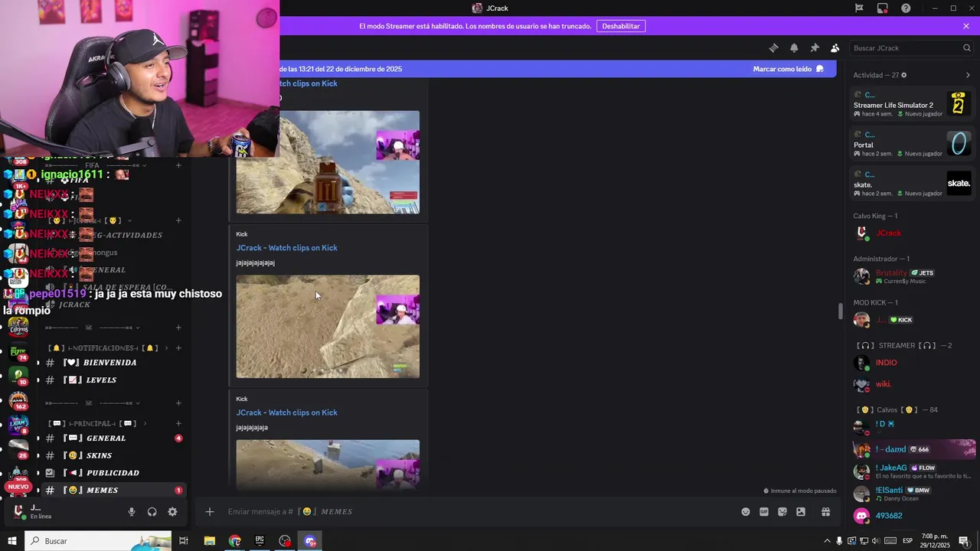The image size is (980, 551).
Task: Open Epic Games Launcher from taskbar
Action: [x=260, y=541]
